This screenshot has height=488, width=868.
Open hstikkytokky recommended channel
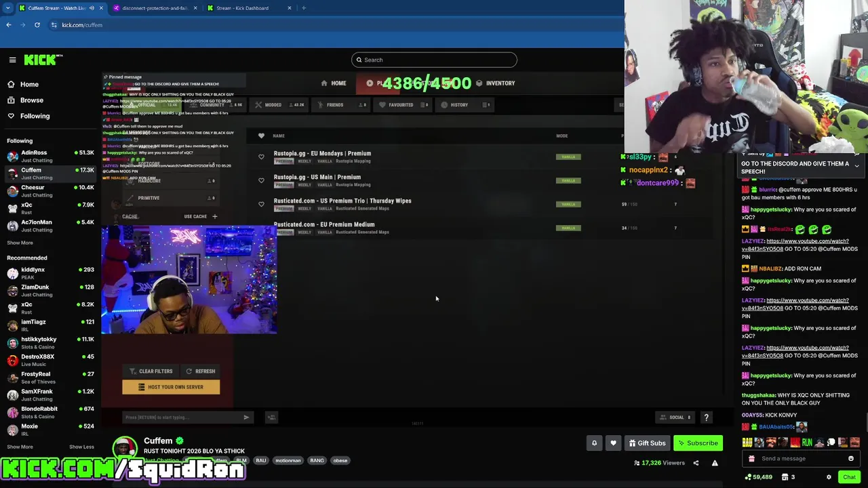click(x=49, y=343)
